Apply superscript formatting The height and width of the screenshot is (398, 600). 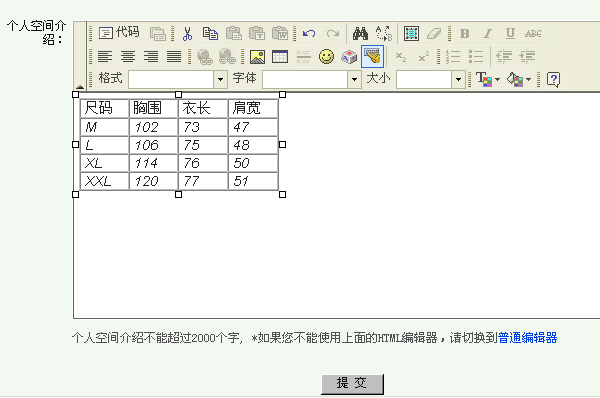click(x=423, y=57)
